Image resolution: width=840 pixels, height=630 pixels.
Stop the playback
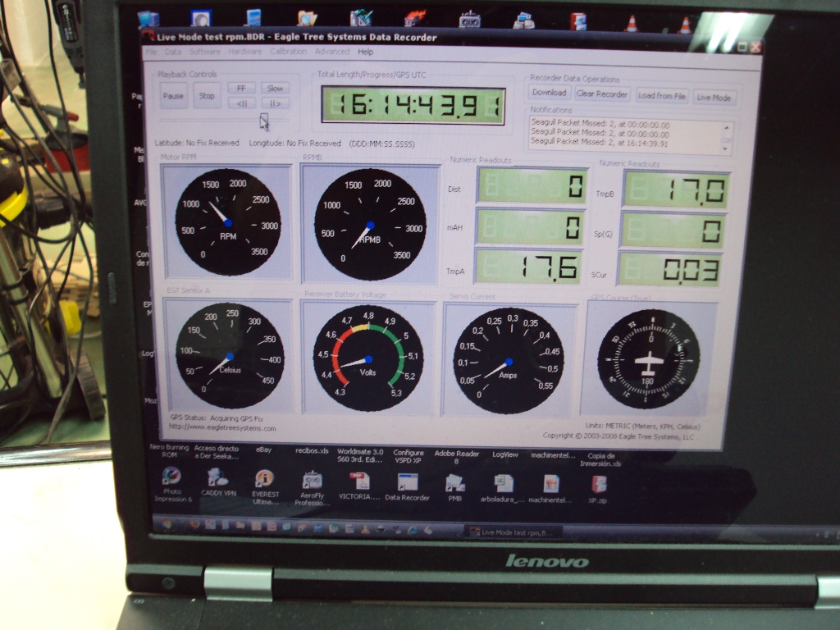click(207, 96)
